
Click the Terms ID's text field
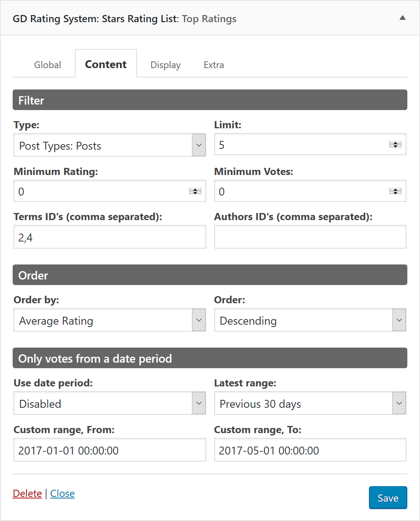pyautogui.click(x=110, y=237)
